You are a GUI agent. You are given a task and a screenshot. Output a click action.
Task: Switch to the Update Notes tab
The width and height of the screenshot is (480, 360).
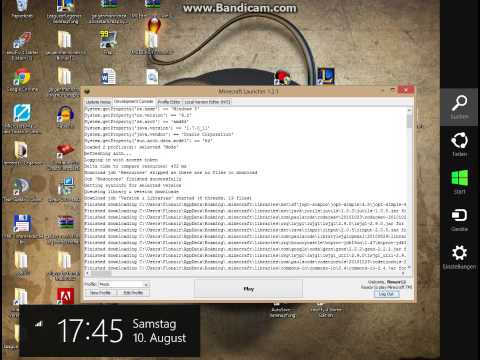click(98, 102)
